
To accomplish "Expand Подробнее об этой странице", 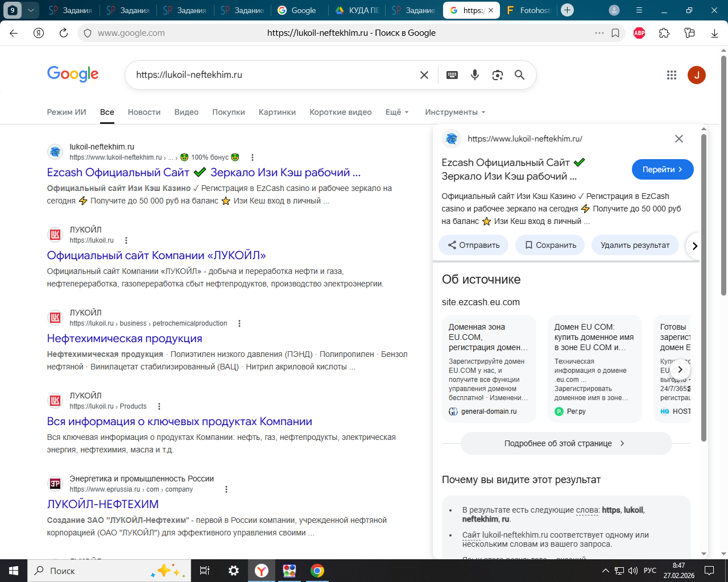I will tap(566, 443).
